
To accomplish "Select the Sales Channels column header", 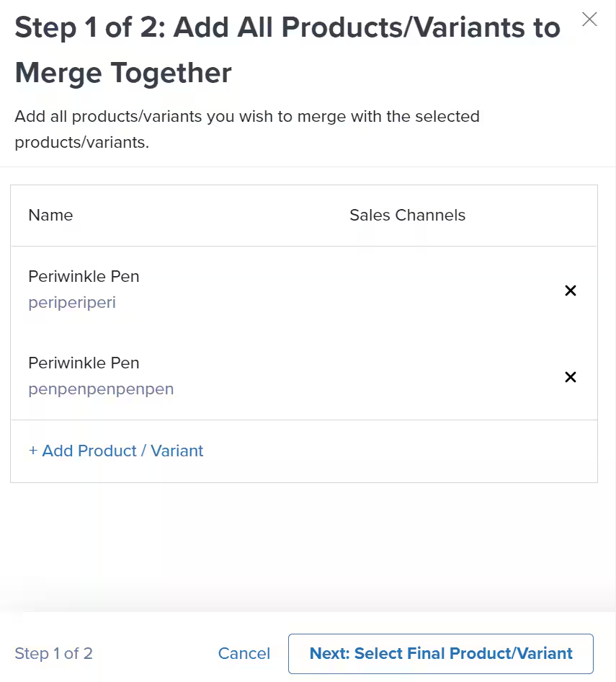I will point(407,215).
